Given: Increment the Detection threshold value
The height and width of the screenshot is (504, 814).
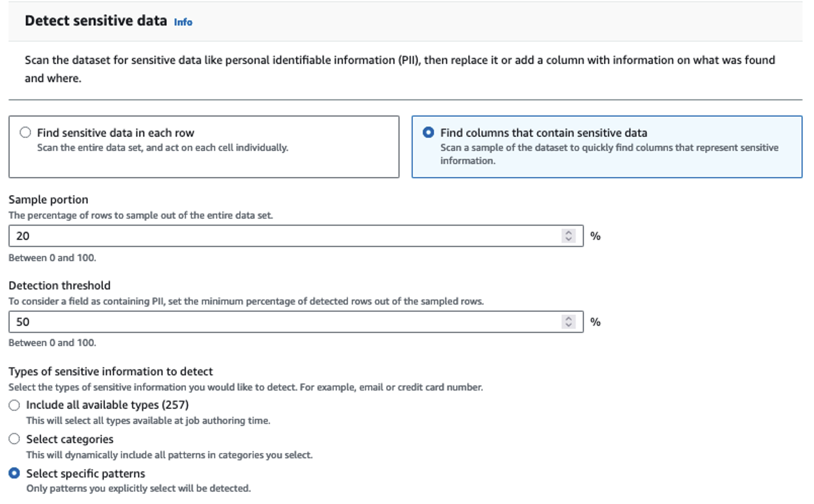Looking at the screenshot, I should click(569, 319).
